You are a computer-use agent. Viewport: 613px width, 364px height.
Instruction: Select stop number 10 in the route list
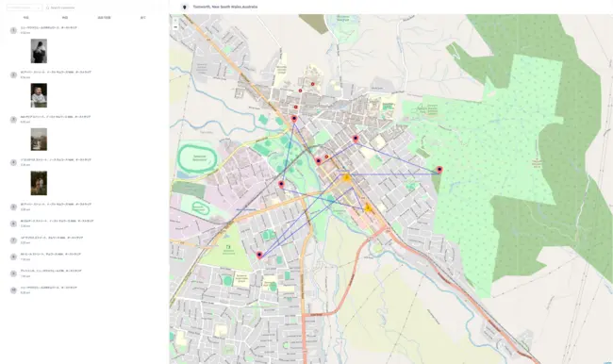point(13,290)
